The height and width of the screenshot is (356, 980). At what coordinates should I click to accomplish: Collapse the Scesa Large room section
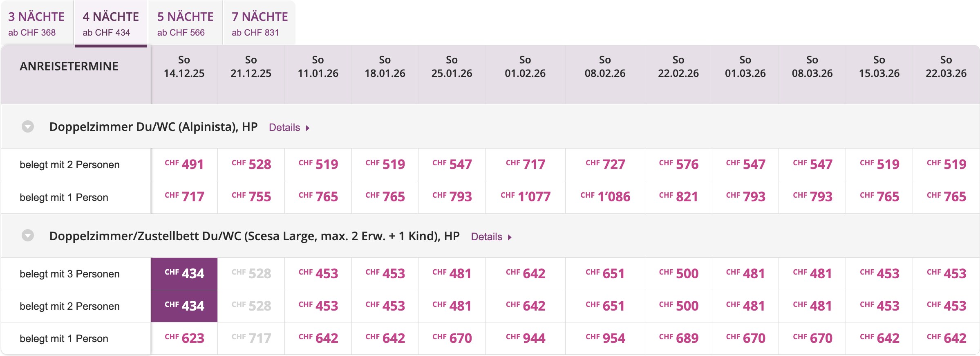coord(28,236)
